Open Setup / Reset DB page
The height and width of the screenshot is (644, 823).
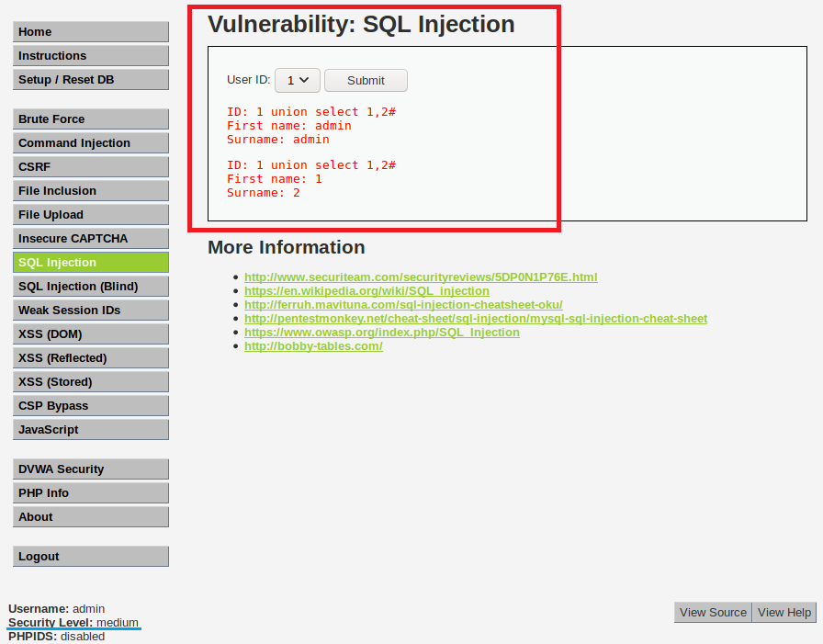click(x=91, y=80)
